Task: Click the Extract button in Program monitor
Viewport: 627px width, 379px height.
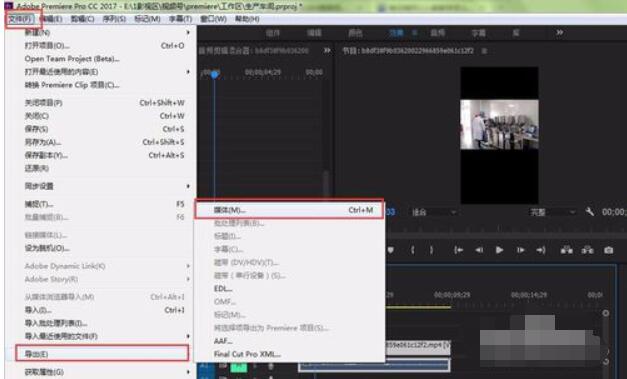Action: click(x=587, y=250)
